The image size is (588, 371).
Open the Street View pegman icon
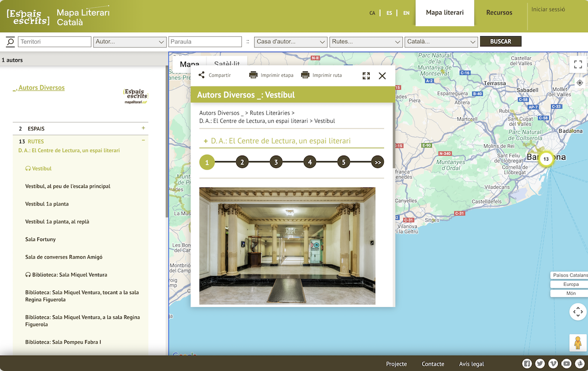tap(578, 343)
